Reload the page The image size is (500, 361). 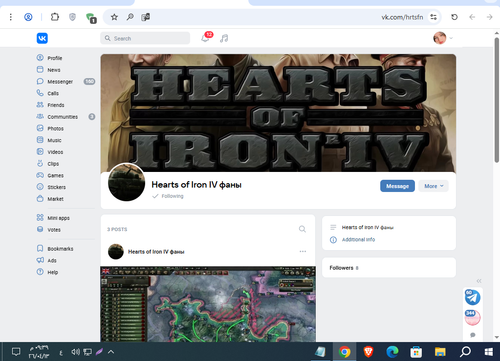tap(454, 17)
